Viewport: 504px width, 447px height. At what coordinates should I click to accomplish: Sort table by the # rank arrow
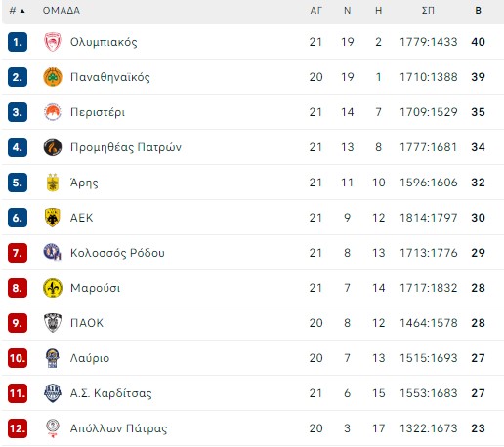(x=17, y=11)
